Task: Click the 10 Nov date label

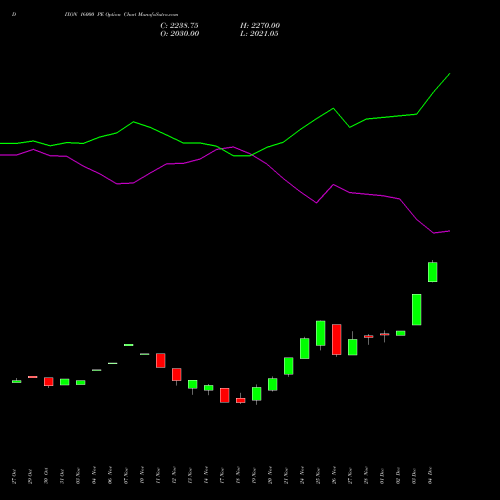Action: [142, 475]
